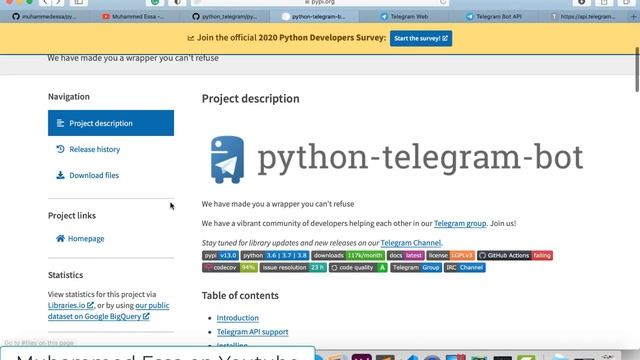Viewport: 640px width, 360px height.
Task: Click the IRC Channel badge
Action: pos(464,268)
